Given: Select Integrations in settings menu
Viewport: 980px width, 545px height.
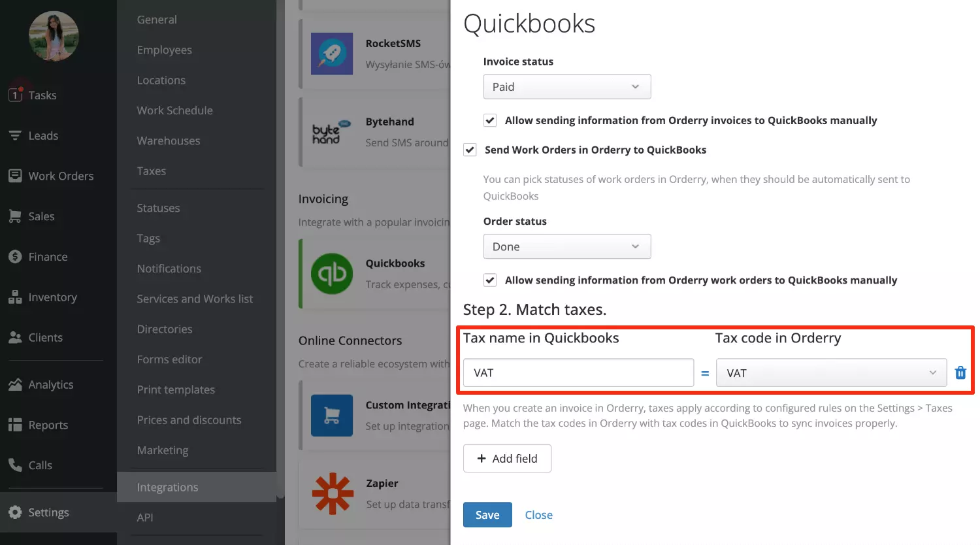Looking at the screenshot, I should click(197, 487).
